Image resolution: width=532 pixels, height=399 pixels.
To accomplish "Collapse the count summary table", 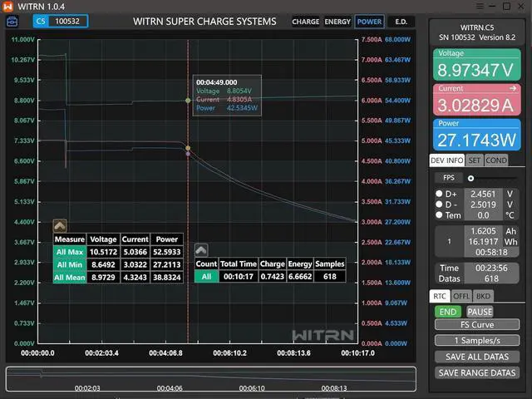I will coord(201,249).
